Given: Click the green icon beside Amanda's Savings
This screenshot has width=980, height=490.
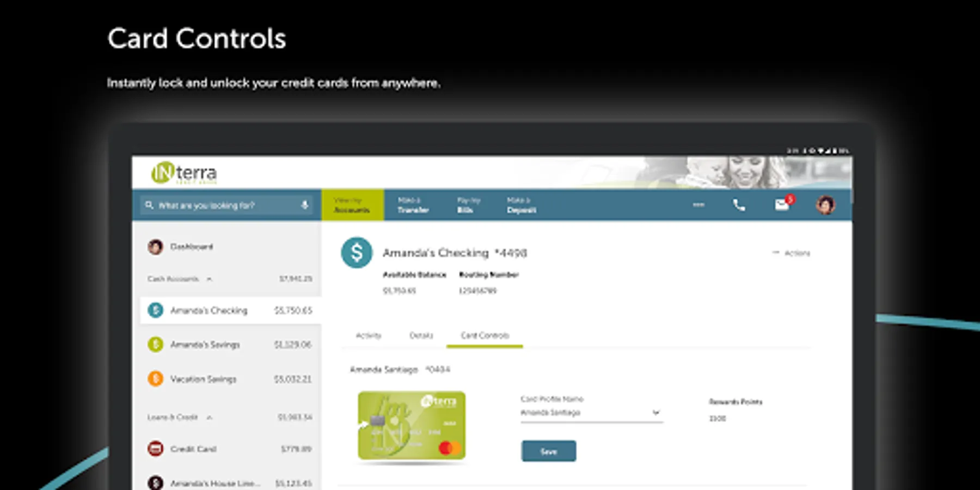Looking at the screenshot, I should tap(155, 345).
